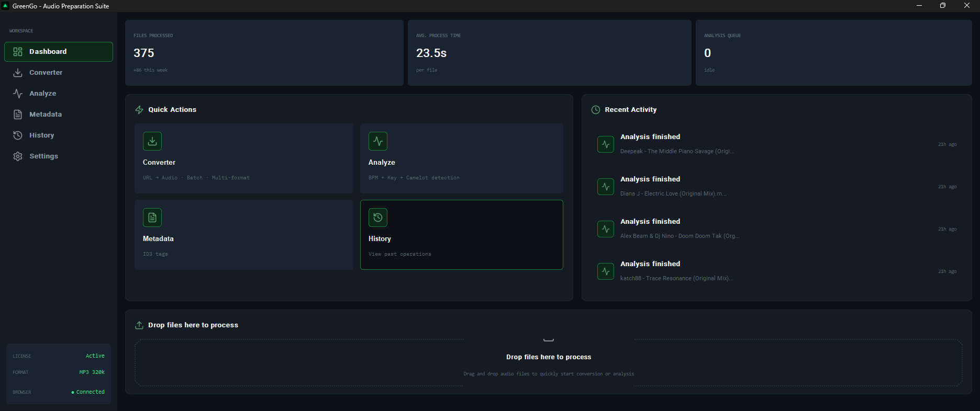Go to the Converter page label

pos(46,73)
